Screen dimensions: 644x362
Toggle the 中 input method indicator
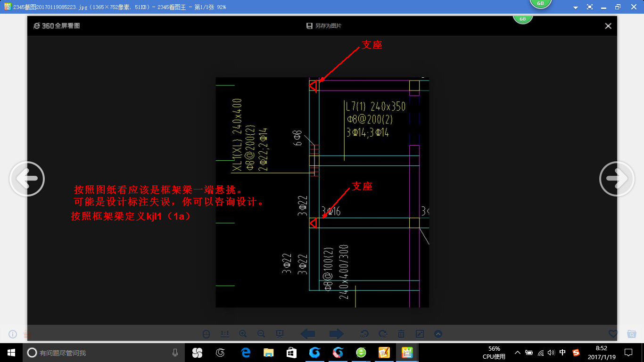tap(562, 353)
